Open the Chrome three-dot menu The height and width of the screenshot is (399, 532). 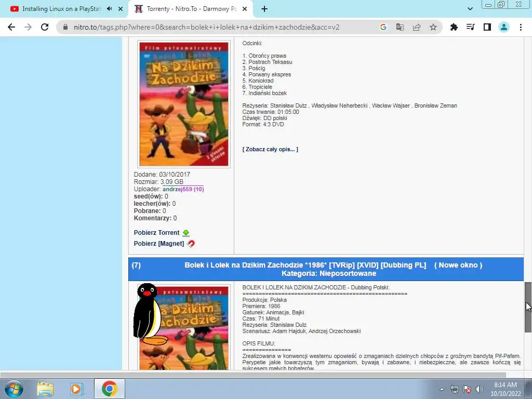coord(521,27)
